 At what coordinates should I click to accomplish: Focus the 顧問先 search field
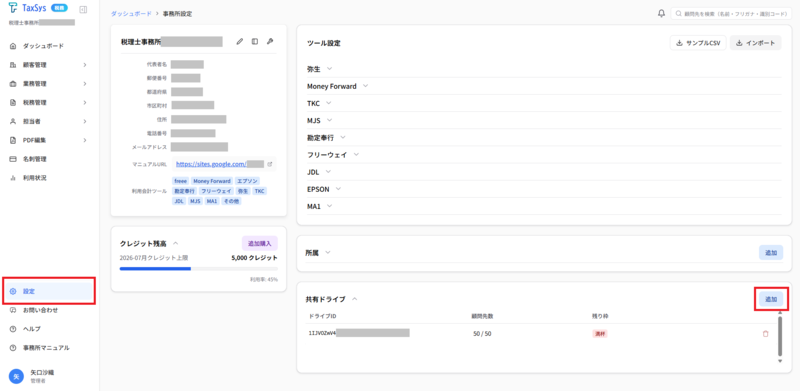(732, 14)
